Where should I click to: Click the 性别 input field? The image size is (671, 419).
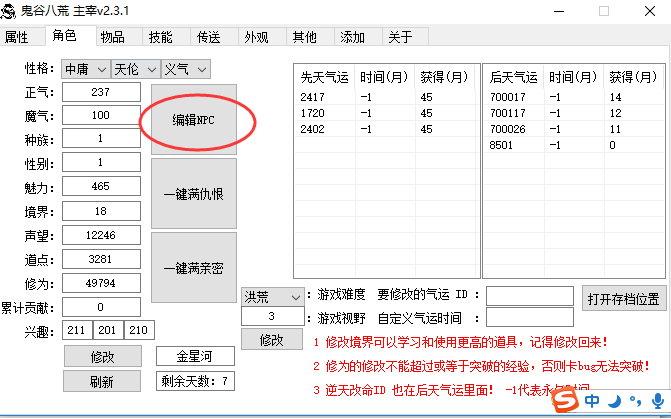pos(101,162)
